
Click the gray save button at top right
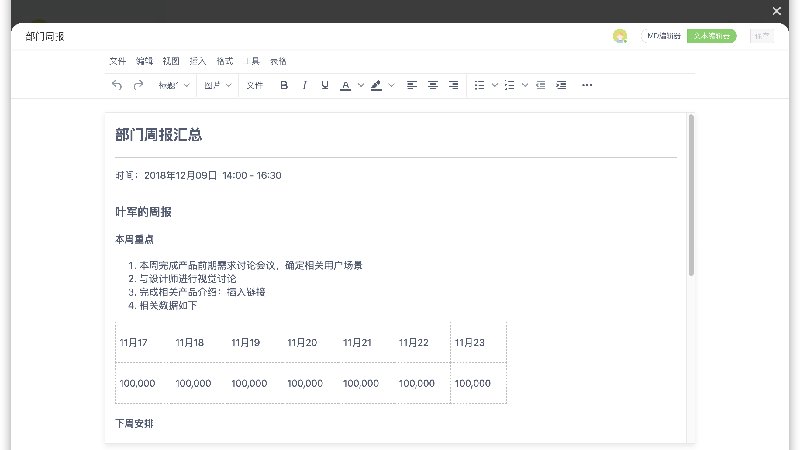[x=762, y=36]
